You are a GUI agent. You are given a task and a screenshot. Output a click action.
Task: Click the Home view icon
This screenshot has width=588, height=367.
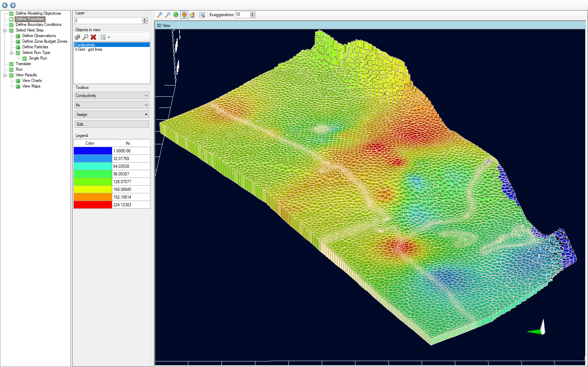[x=192, y=15]
